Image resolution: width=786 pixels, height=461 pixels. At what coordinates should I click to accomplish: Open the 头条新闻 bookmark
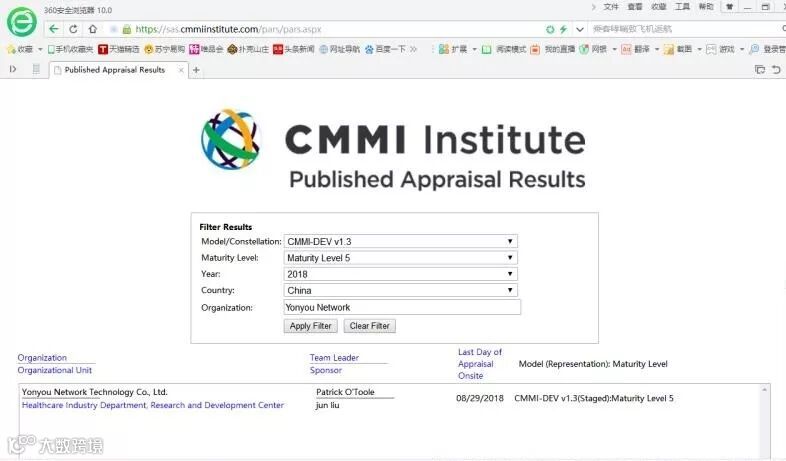(293, 49)
